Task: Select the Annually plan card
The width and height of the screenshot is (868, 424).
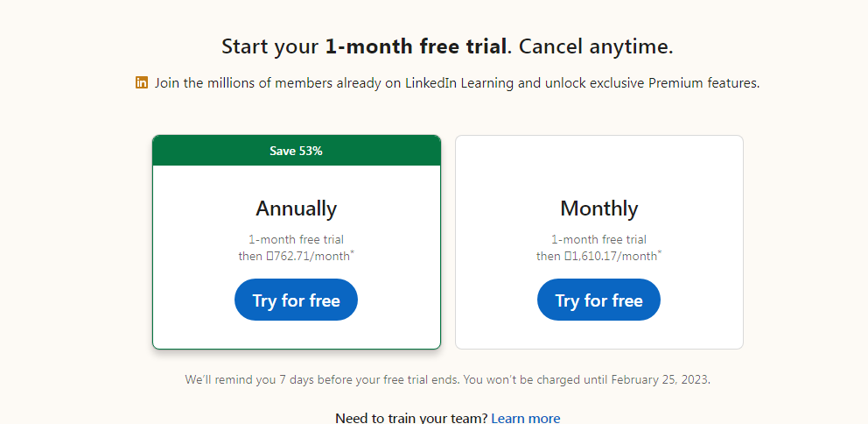Action: point(297,242)
